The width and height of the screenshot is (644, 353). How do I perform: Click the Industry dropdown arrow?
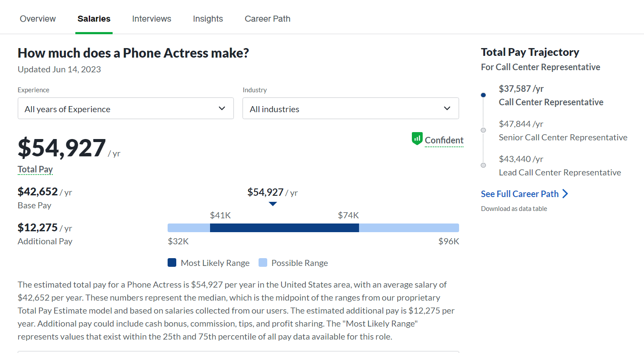447,108
